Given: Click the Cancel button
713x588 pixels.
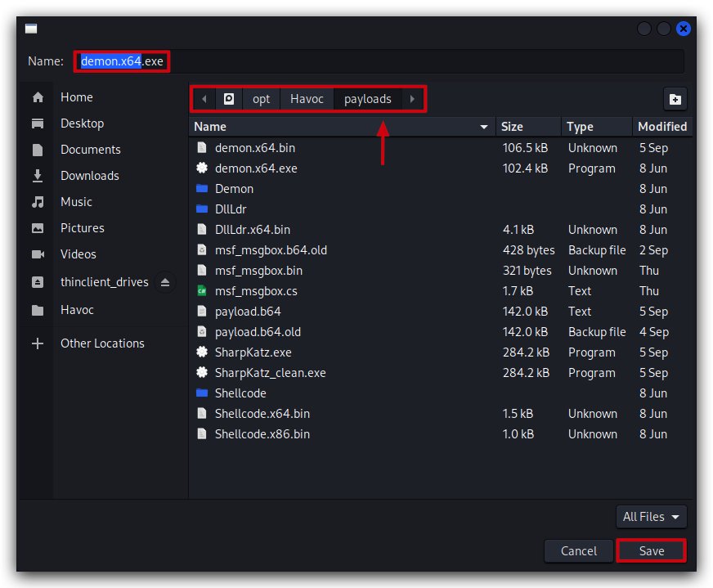Looking at the screenshot, I should tap(578, 550).
